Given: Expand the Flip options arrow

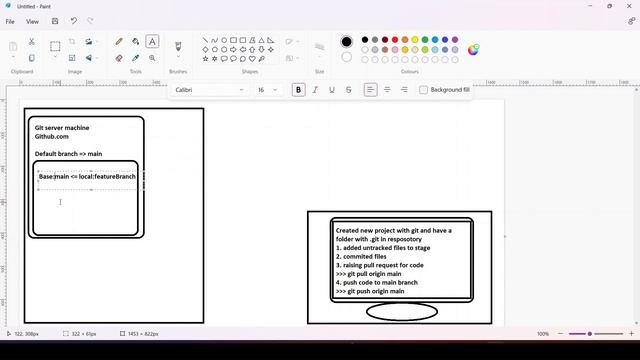Looking at the screenshot, I should click(97, 58).
